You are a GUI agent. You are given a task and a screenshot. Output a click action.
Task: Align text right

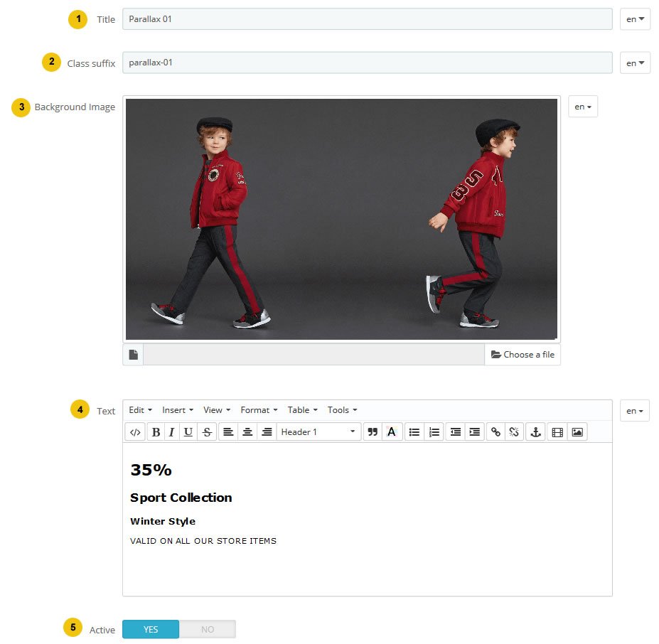pyautogui.click(x=267, y=432)
